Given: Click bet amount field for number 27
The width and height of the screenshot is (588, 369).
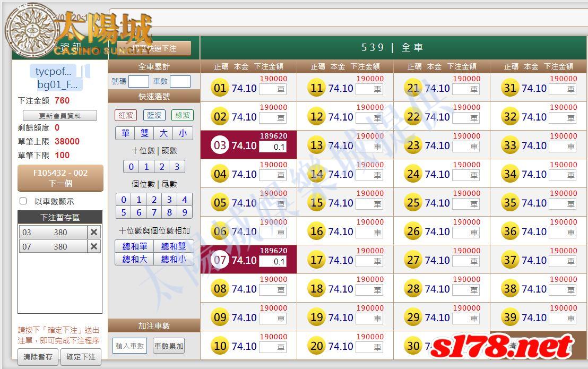Looking at the screenshot, I should click(466, 261).
